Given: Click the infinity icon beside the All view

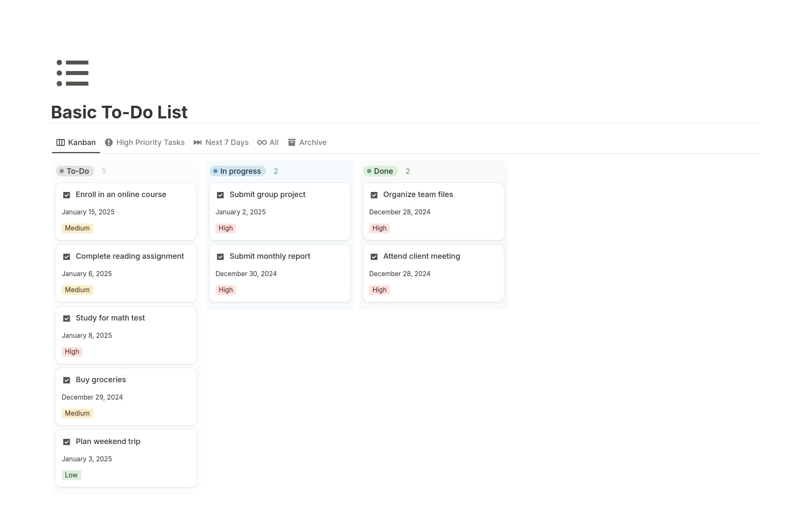Looking at the screenshot, I should 262,143.
